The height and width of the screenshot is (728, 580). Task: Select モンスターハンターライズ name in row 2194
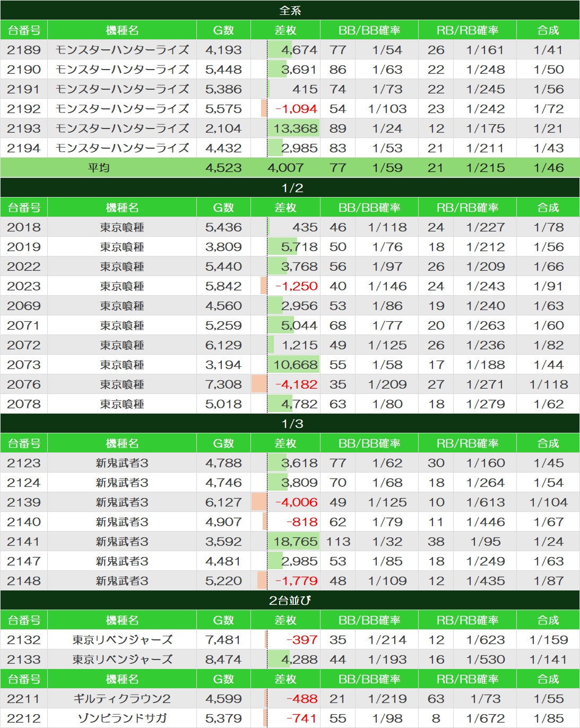123,148
